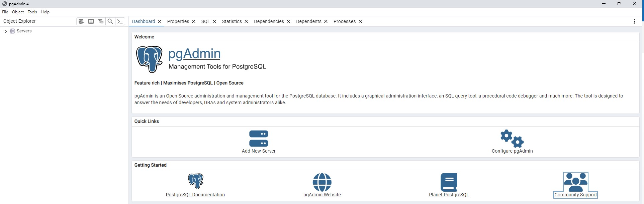Switch to the Statistics tab
This screenshot has width=644, height=204.
[x=232, y=21]
